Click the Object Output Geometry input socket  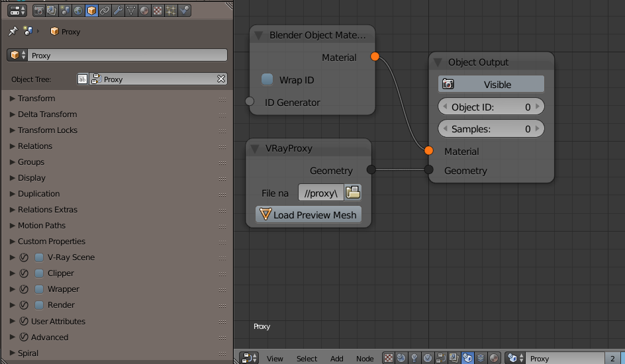(428, 169)
